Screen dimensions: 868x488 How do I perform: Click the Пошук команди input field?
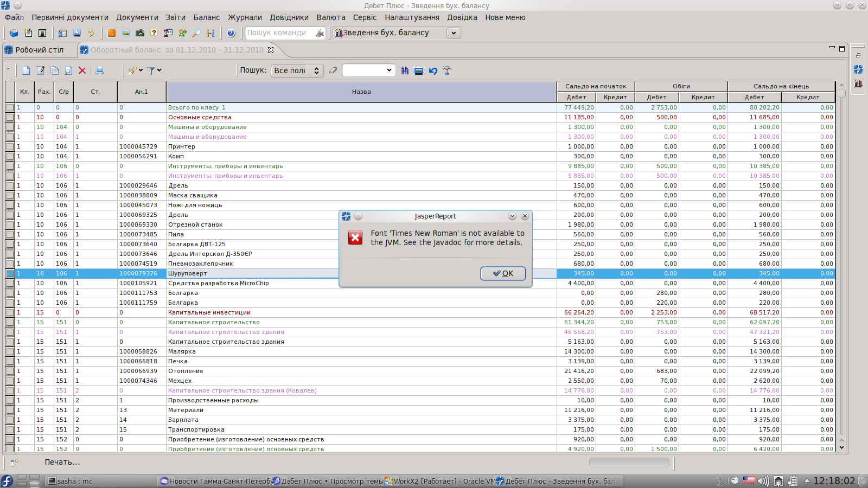click(279, 33)
